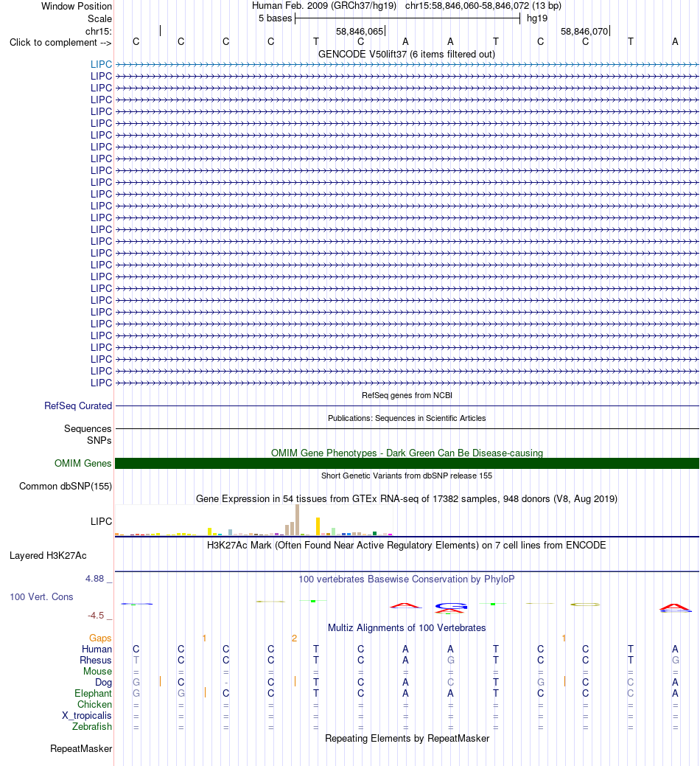Click the 4.88 conservation scale maximum
Screen dimensions: 700x766
pos(95,579)
